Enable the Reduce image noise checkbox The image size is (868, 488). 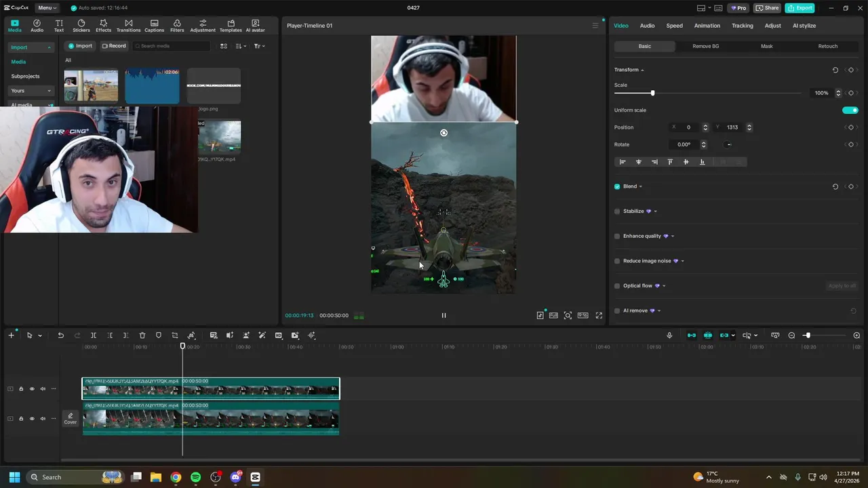pyautogui.click(x=617, y=261)
